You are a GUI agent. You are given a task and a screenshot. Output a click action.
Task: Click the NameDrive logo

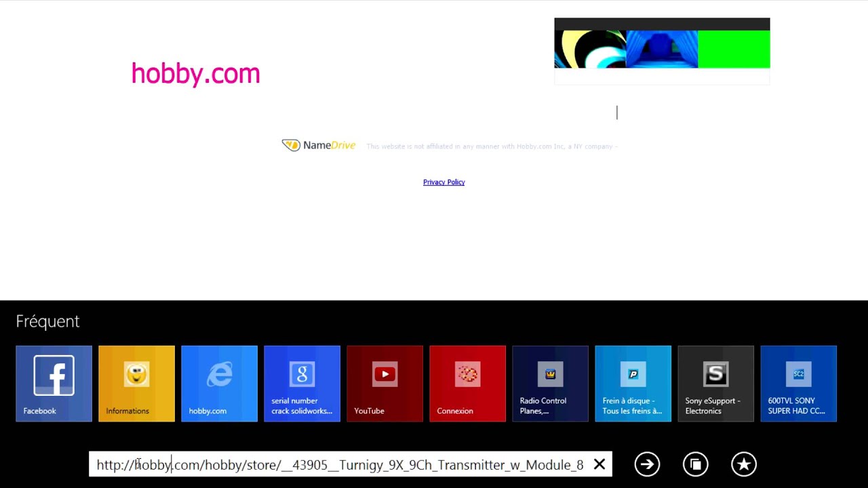(319, 145)
